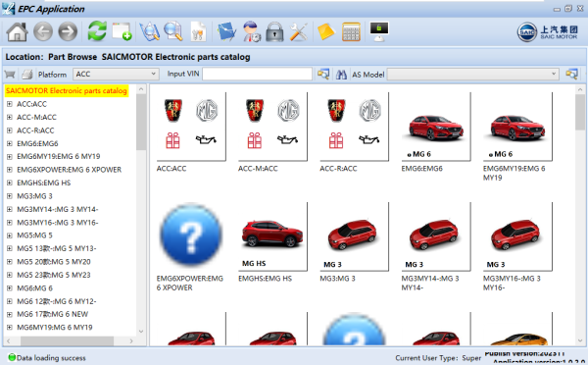This screenshot has height=365, width=588.
Task: Click the SAIC Motor logo
Action: 548,32
